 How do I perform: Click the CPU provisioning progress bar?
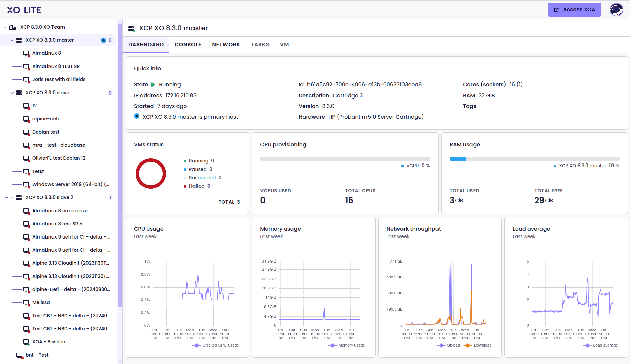(345, 159)
